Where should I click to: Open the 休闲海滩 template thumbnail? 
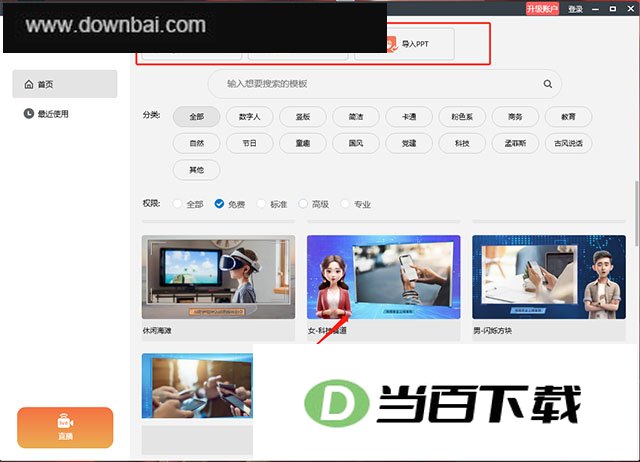click(218, 277)
